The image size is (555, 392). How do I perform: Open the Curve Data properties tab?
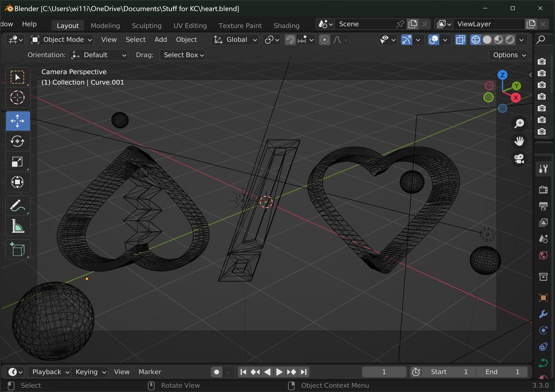543,363
